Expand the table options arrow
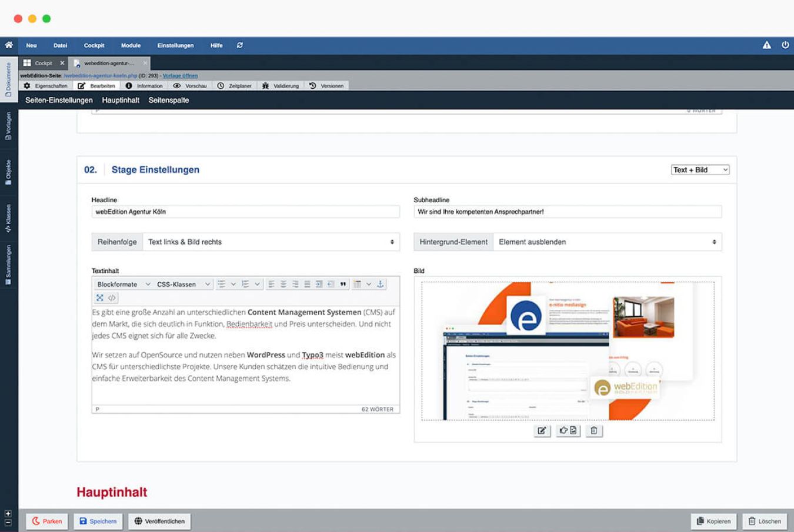This screenshot has height=532, width=794. [369, 284]
